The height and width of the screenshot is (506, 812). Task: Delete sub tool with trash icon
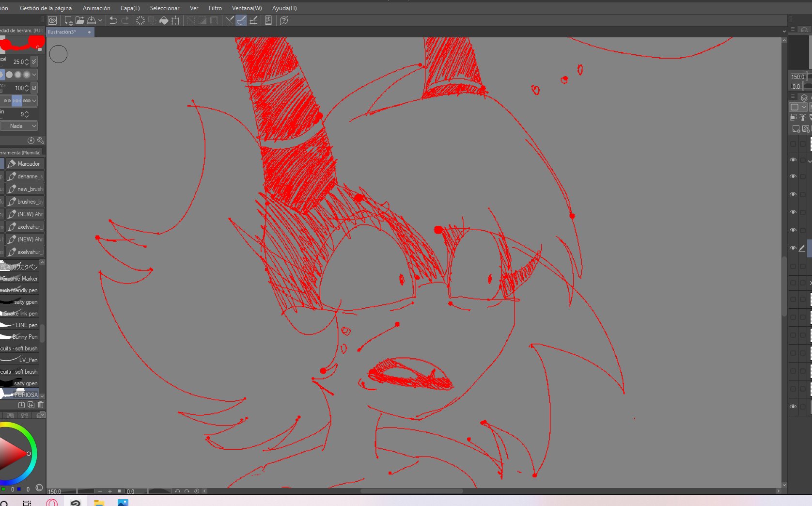coord(41,405)
